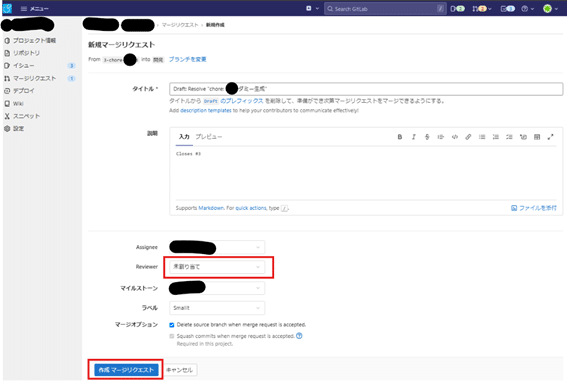Add a bulleted list in description
Viewport: 567px width, 381px height.
click(x=482, y=137)
